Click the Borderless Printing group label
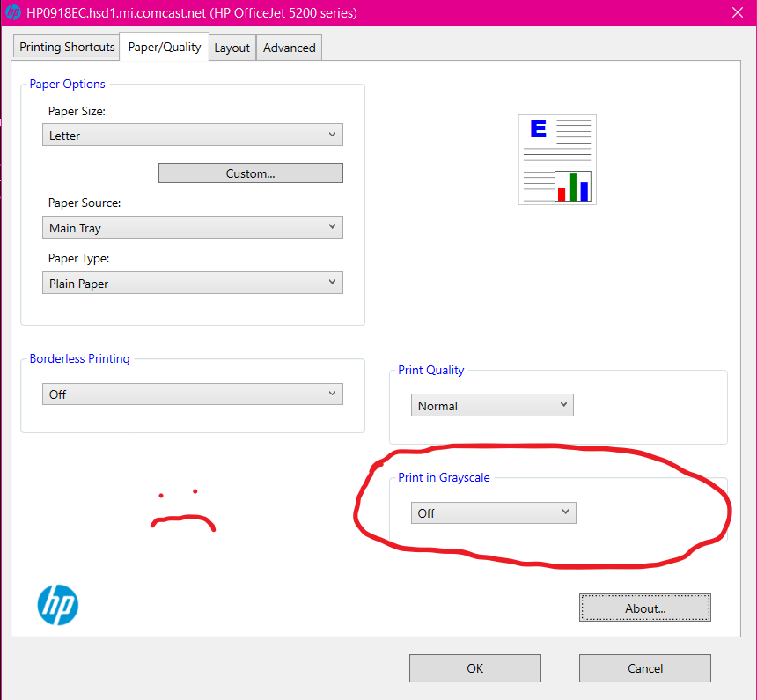This screenshot has height=700, width=757. click(x=79, y=358)
